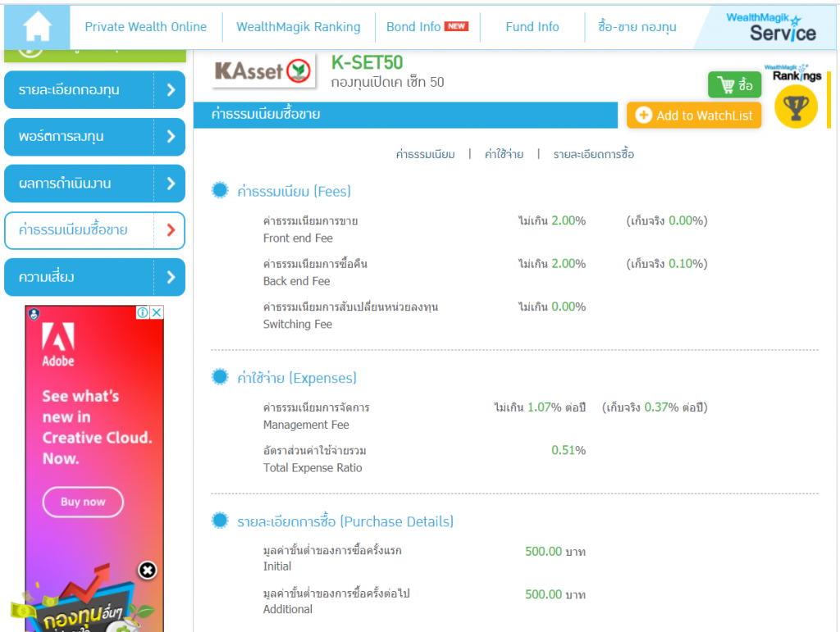Screen dimensions: 840x632
Task: Click Management Fee label
Action: pos(307,425)
